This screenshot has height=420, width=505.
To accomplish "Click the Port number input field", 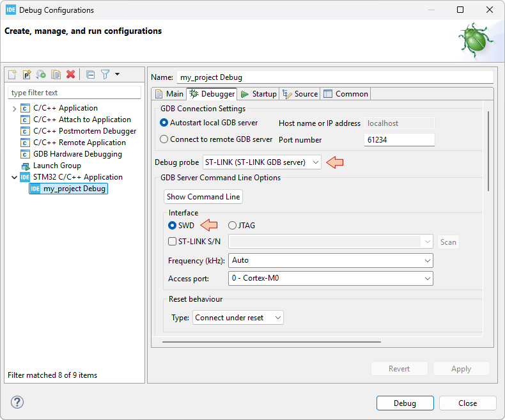I will click(x=399, y=139).
